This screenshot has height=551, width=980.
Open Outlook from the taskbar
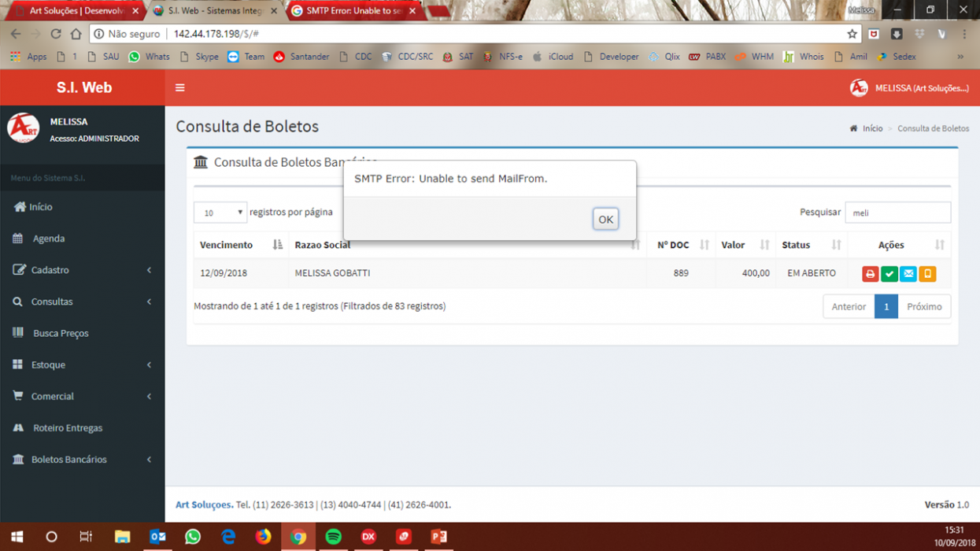[157, 537]
